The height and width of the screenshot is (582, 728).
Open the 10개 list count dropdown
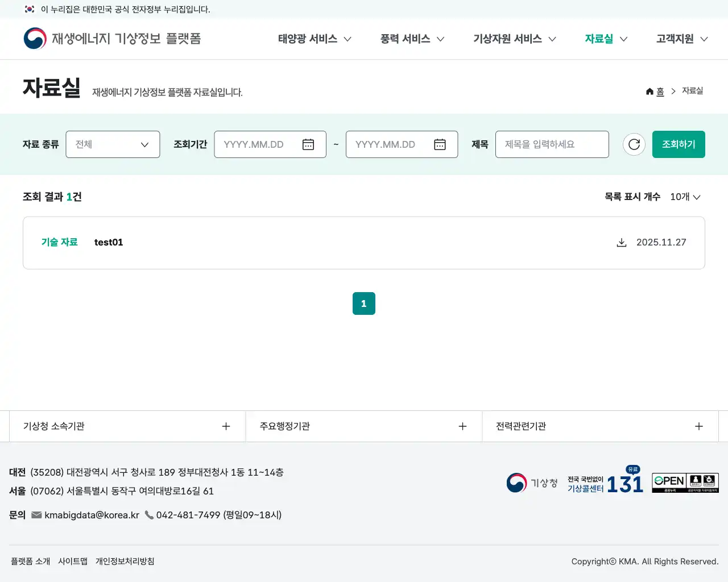pyautogui.click(x=685, y=197)
